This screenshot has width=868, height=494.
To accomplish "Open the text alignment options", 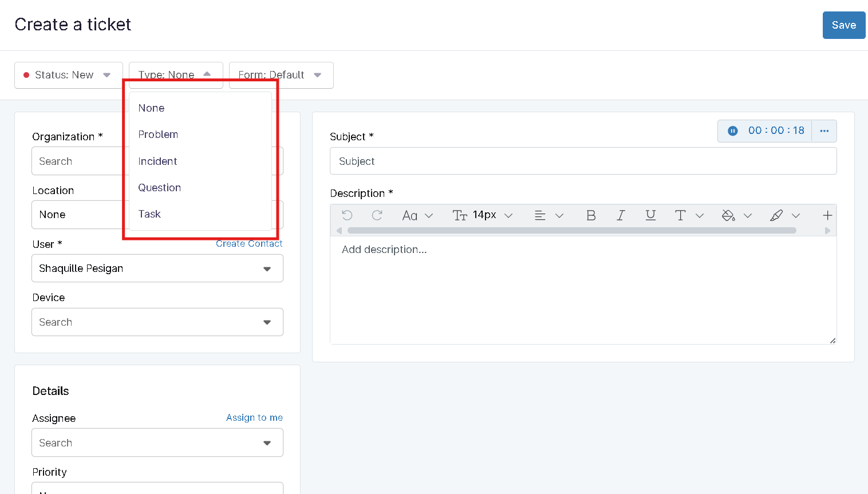I will point(540,215).
